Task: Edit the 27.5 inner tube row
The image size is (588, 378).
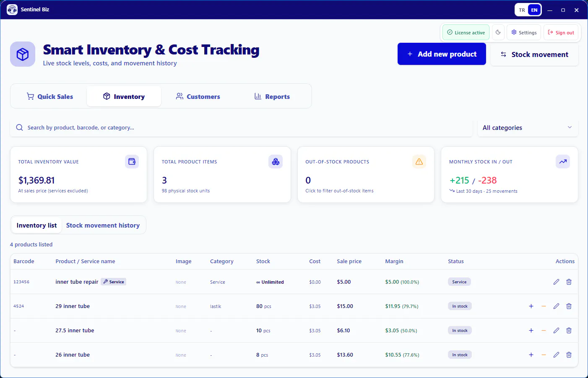Action: [556, 331]
